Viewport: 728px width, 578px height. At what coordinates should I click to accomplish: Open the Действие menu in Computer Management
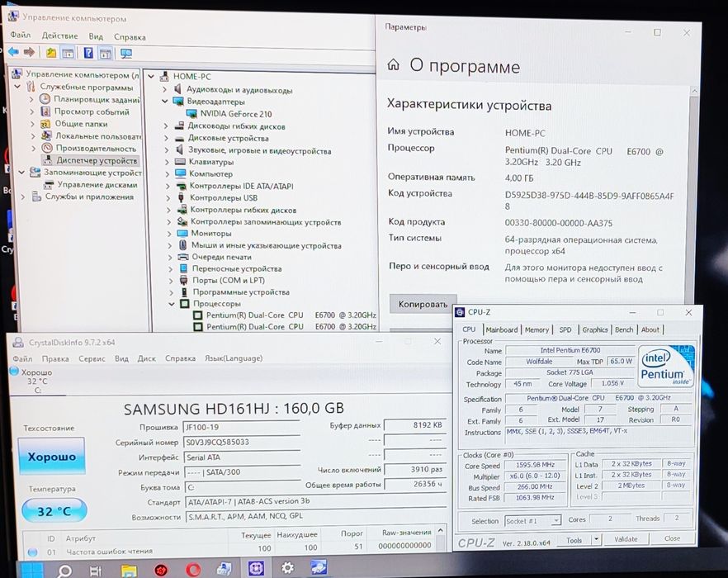point(60,36)
